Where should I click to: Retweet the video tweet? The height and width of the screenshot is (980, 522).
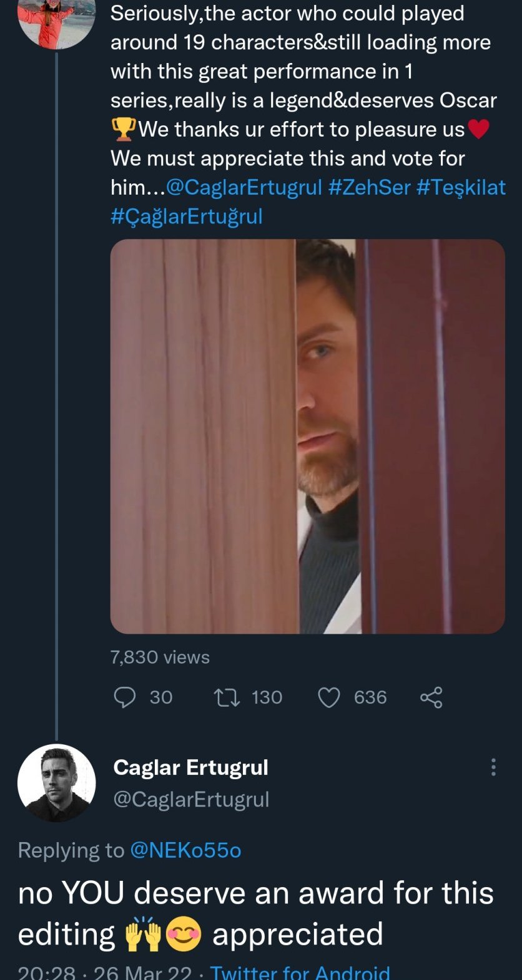click(x=226, y=697)
